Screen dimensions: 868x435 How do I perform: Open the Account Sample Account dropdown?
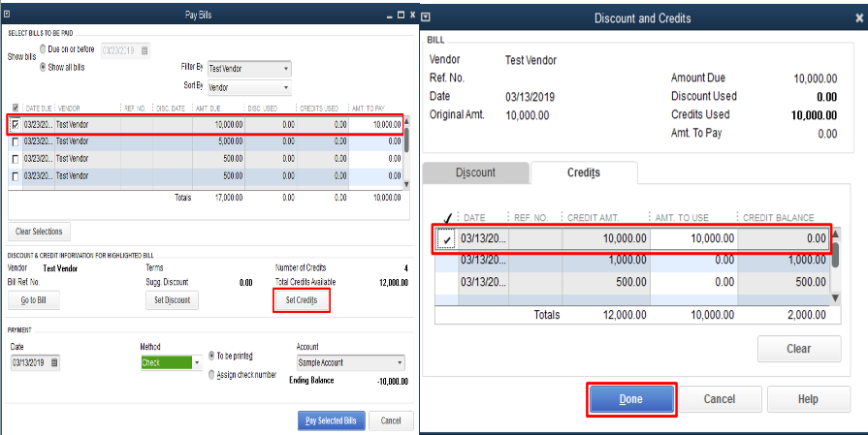[400, 363]
